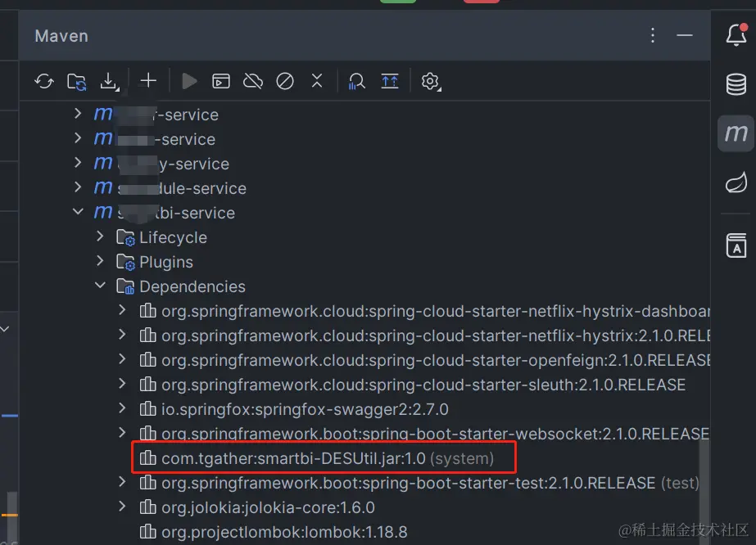The image size is (756, 545).
Task: Select 'org.projectlombok:lombok:1.18.8' dependency
Action: 274,532
